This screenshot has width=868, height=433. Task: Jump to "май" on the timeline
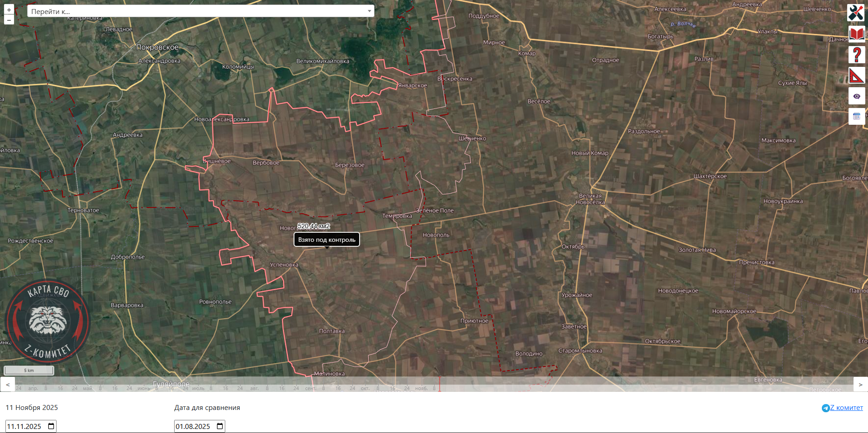click(87, 388)
